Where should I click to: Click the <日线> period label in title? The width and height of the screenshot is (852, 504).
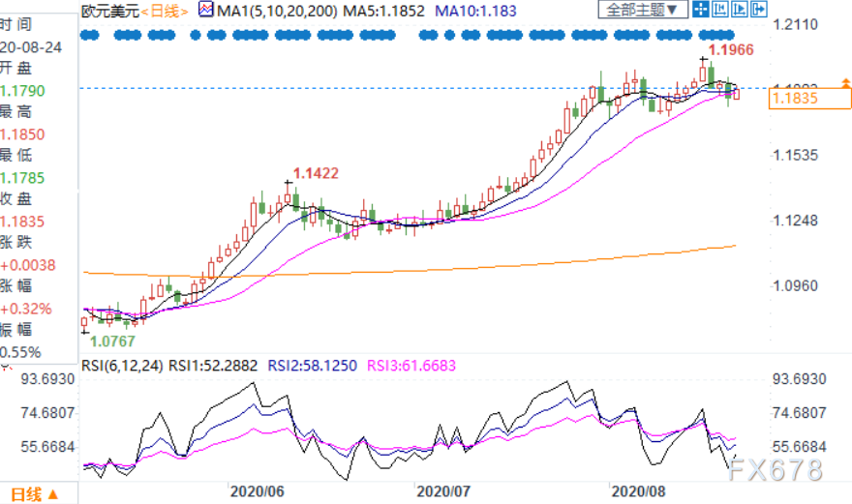(165, 11)
